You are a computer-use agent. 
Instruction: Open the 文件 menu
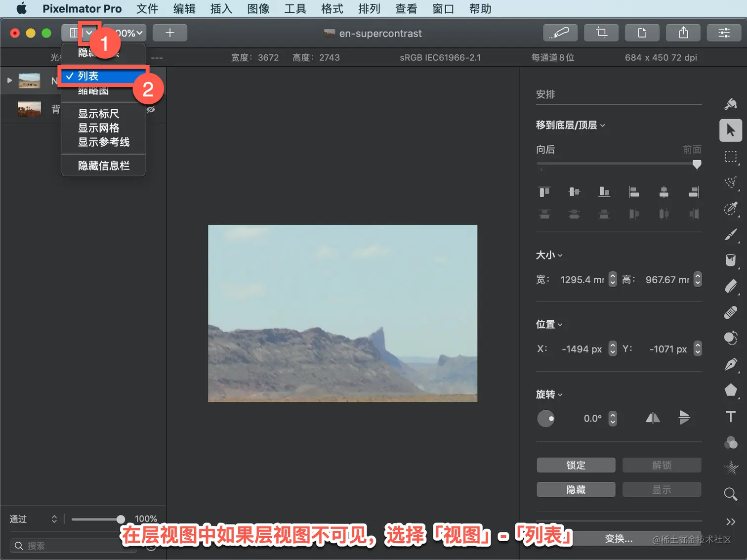pos(147,8)
